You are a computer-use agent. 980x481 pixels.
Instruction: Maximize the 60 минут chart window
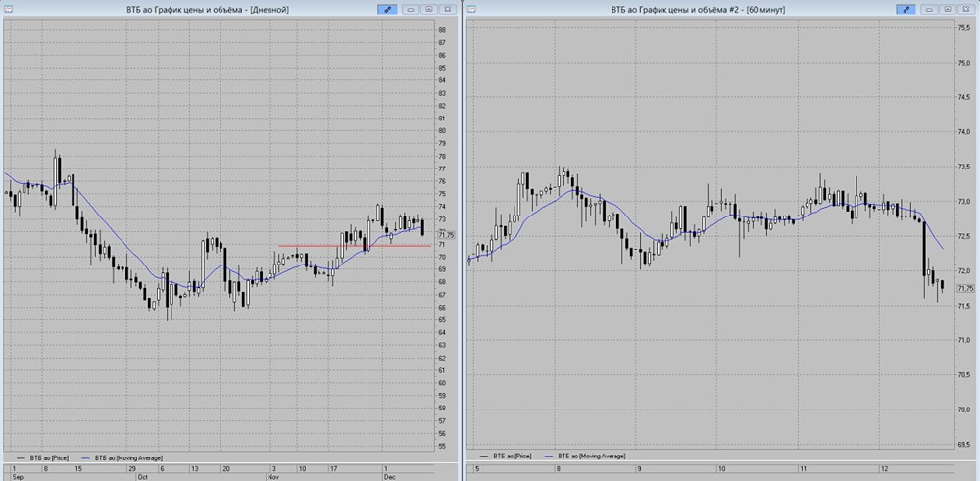(x=948, y=10)
